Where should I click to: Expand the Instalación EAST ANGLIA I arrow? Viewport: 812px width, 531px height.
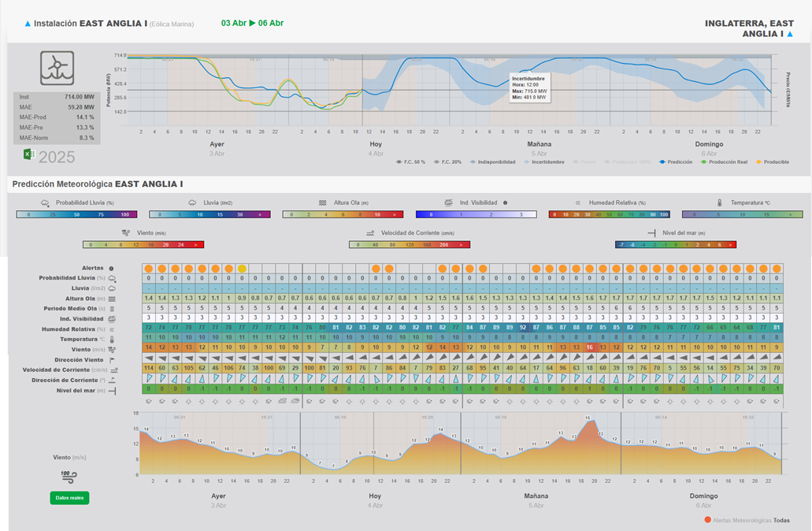tap(28, 24)
